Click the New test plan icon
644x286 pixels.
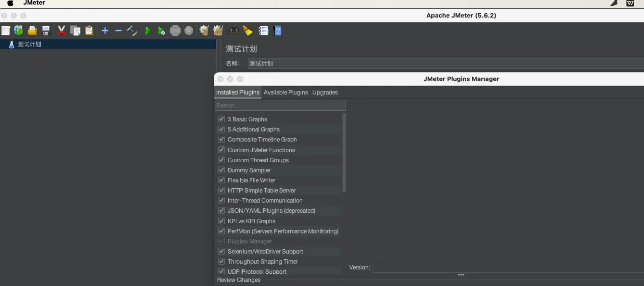[x=6, y=31]
